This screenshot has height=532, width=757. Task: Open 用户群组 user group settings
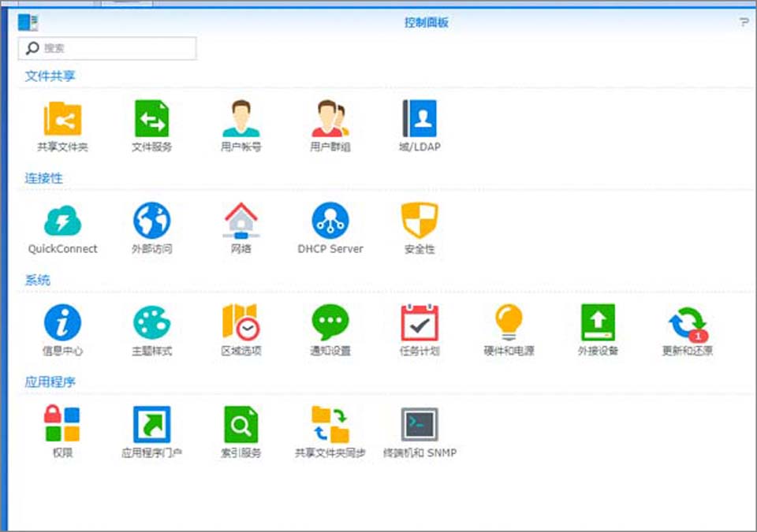click(x=330, y=119)
